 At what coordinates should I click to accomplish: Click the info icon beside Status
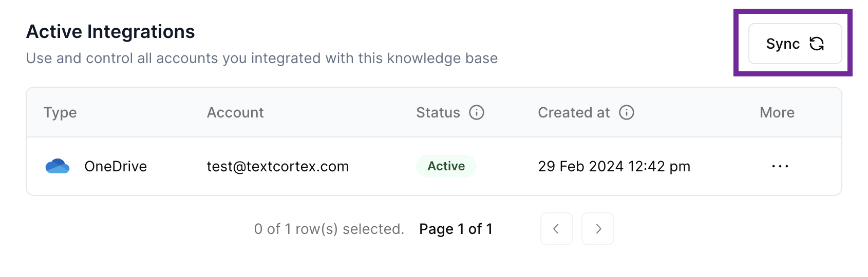point(477,112)
